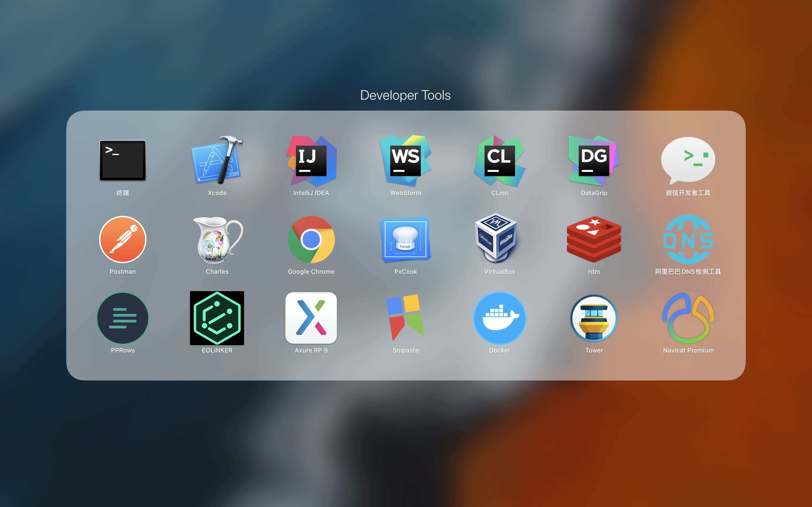Launch IntelliJ IDEA
This screenshot has height=507, width=812.
click(x=311, y=161)
